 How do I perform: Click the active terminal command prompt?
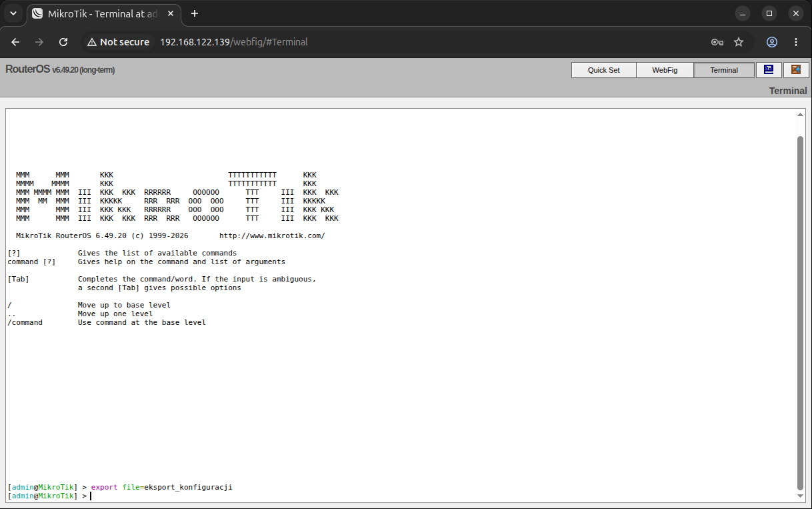click(50, 496)
